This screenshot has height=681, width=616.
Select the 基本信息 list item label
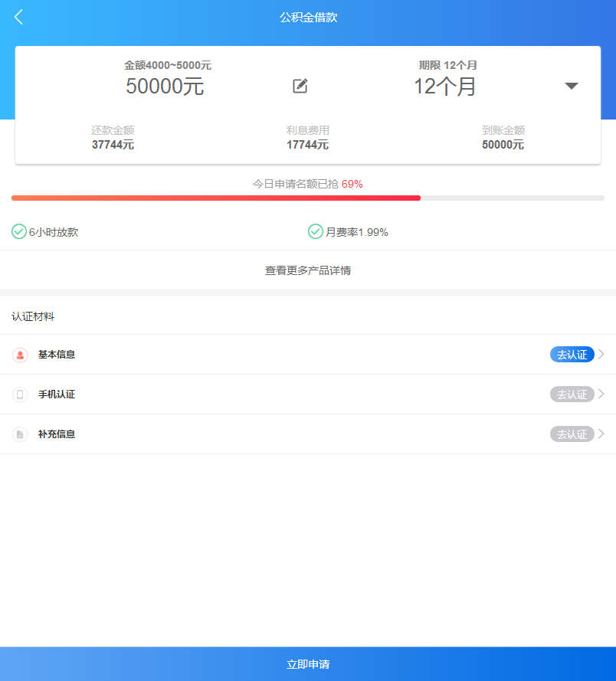click(x=57, y=355)
